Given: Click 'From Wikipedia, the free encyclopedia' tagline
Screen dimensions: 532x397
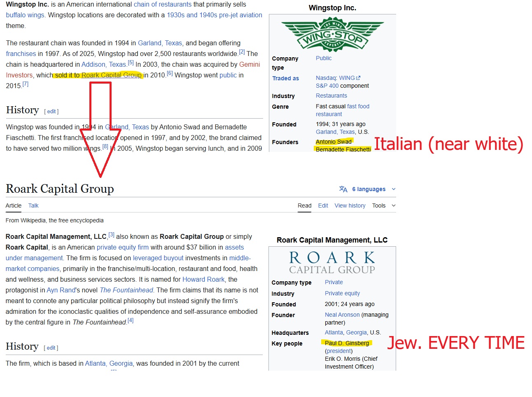Looking at the screenshot, I should (x=54, y=220).
